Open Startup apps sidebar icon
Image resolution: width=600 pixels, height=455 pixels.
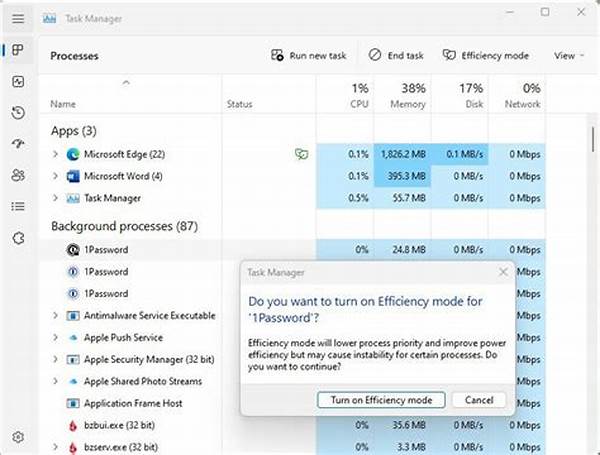[x=18, y=144]
